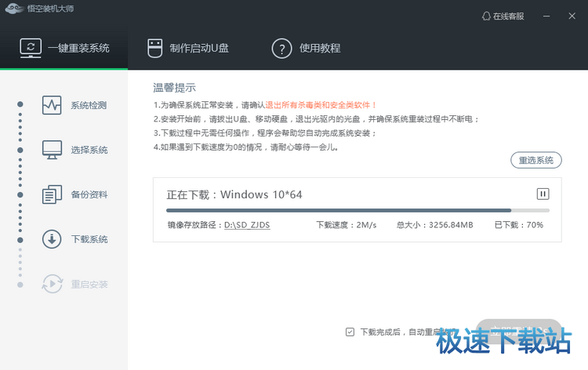The width and height of the screenshot is (588, 370).
Task: Select the 下载系统 download icon
Action: click(52, 239)
